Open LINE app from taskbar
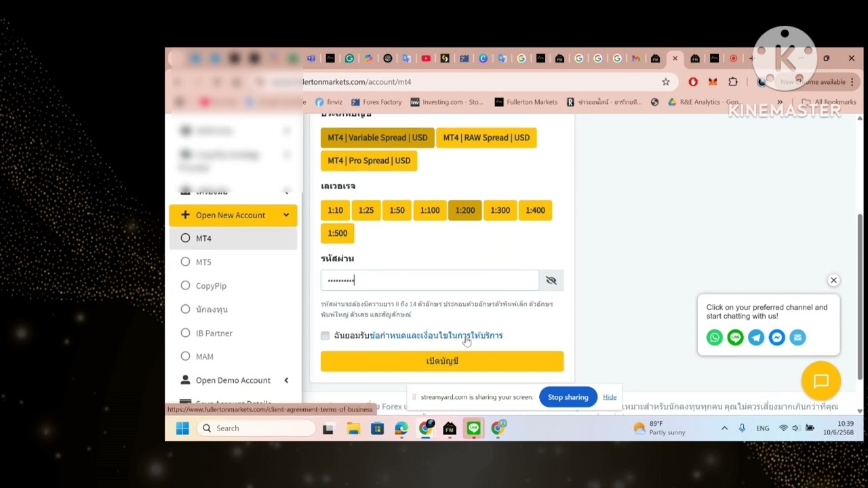Viewport: 868px width, 488px height. pos(473,428)
